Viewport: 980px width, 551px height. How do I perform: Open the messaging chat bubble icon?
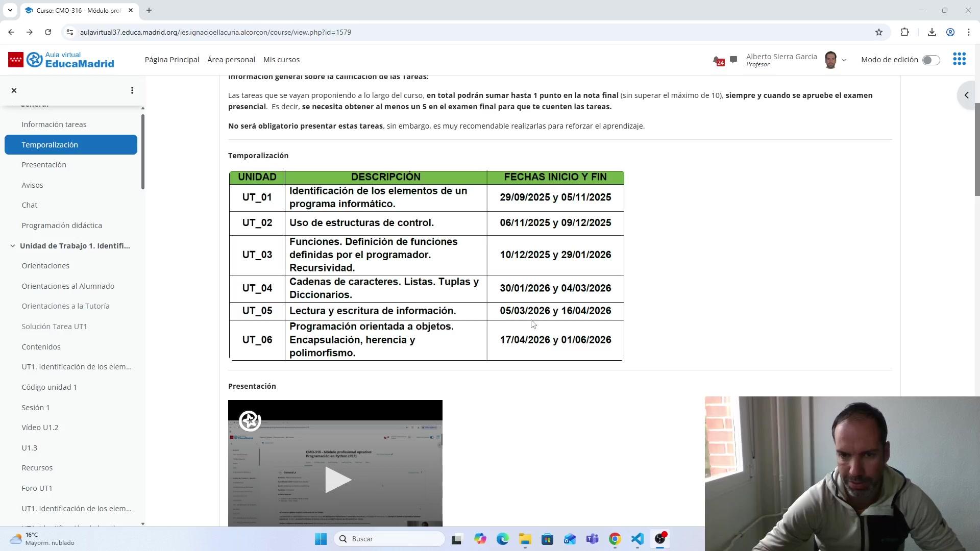click(x=733, y=60)
